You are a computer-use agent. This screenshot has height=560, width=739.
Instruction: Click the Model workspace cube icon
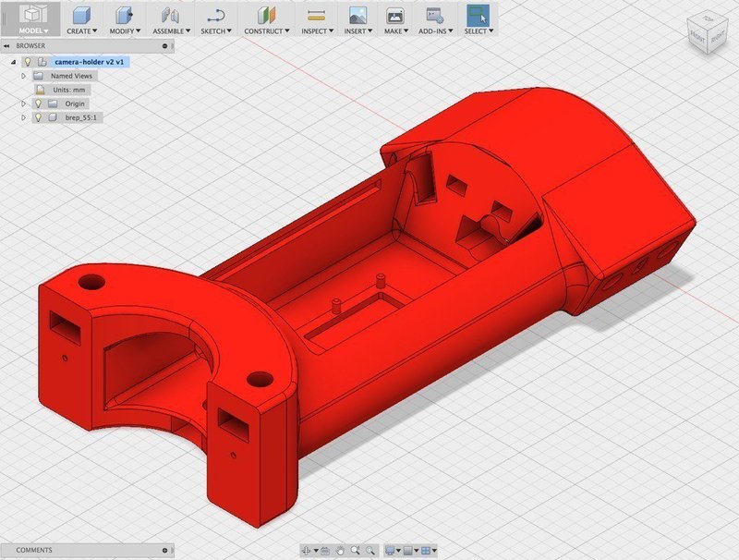pyautogui.click(x=32, y=14)
